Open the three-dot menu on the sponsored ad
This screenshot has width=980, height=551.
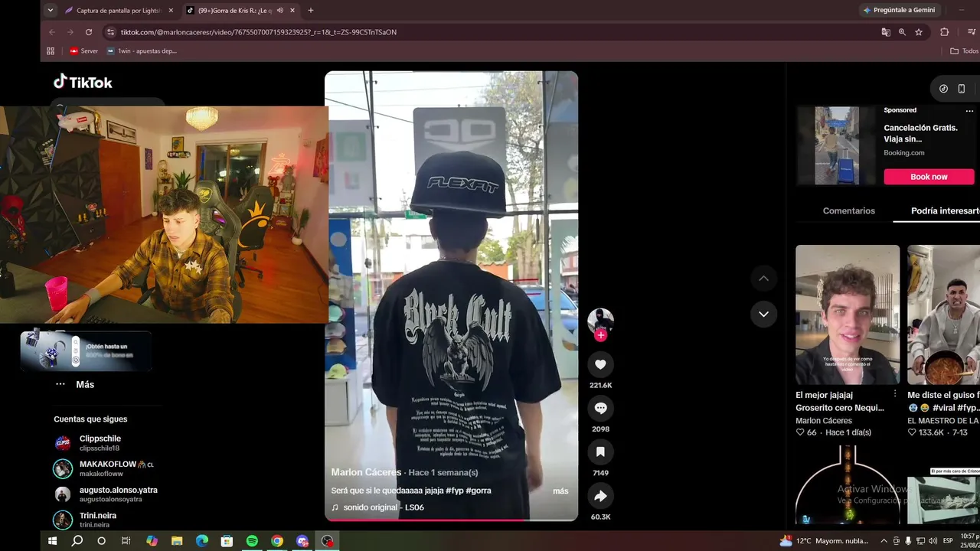[x=969, y=111]
